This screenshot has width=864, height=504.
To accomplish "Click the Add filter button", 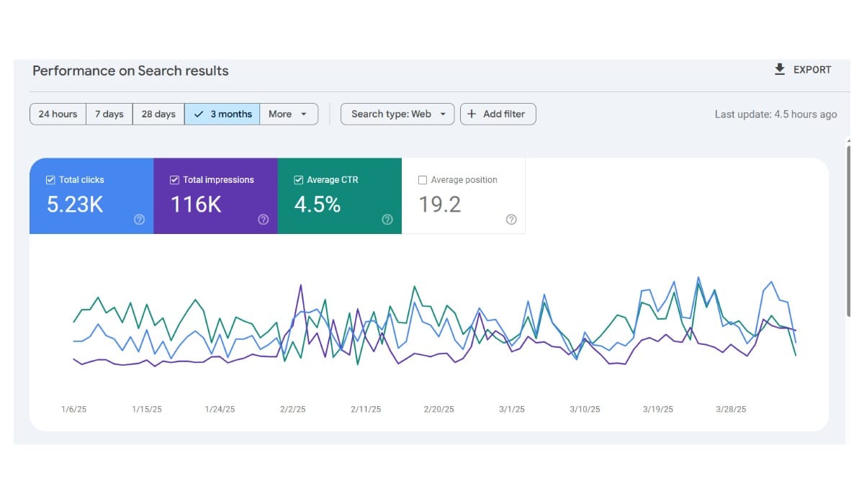I will click(498, 114).
